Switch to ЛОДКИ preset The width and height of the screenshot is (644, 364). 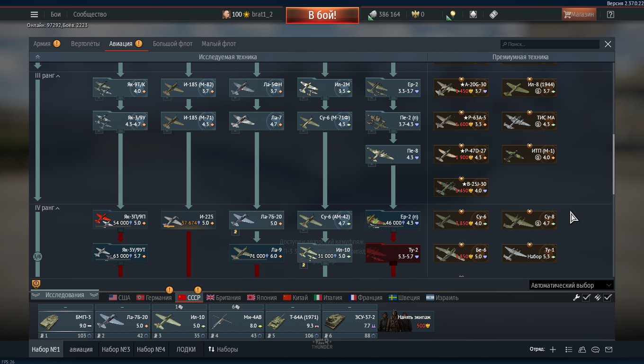[186, 349]
